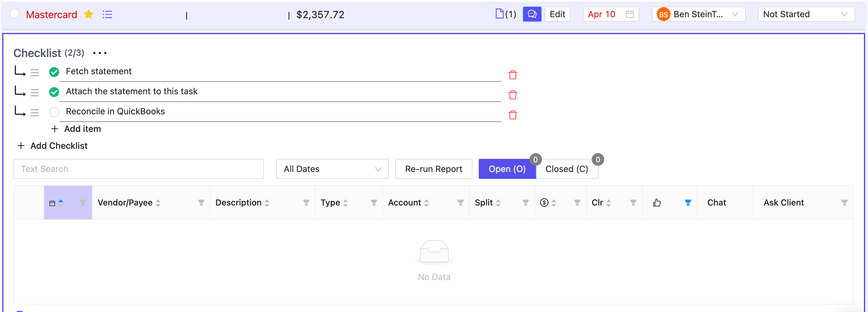
Task: Open the task chat bubble icon
Action: point(532,14)
